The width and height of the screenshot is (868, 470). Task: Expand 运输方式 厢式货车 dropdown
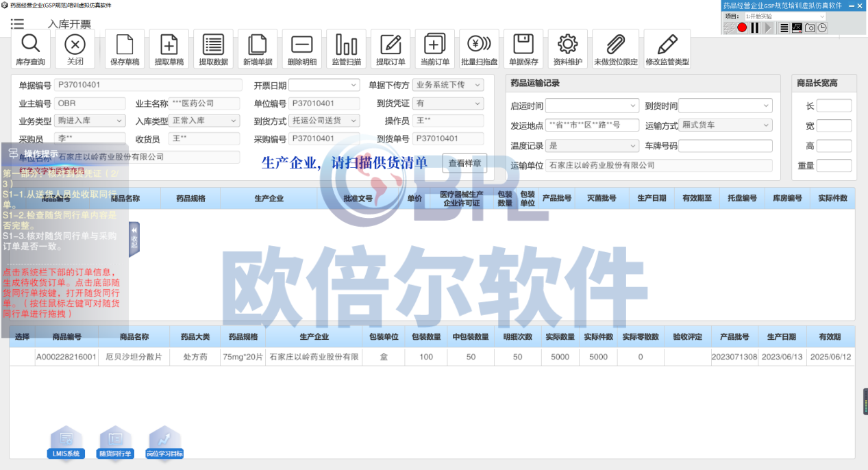pyautogui.click(x=726, y=126)
